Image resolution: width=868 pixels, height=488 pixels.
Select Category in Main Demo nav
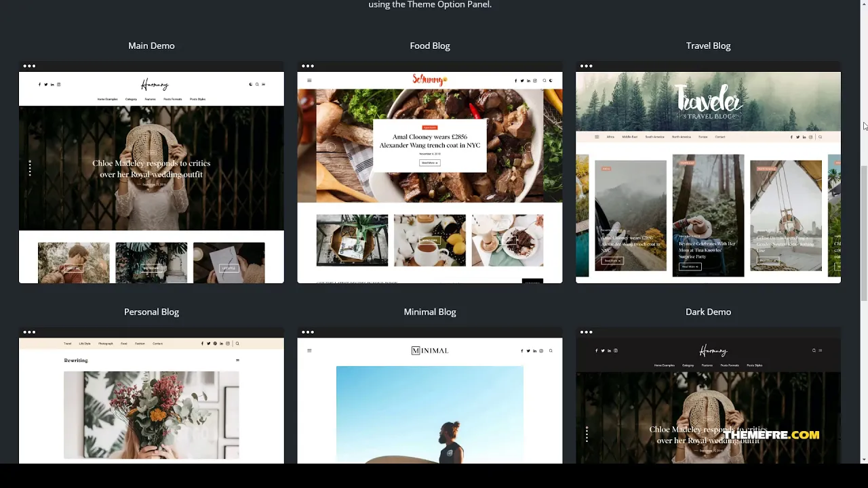131,100
